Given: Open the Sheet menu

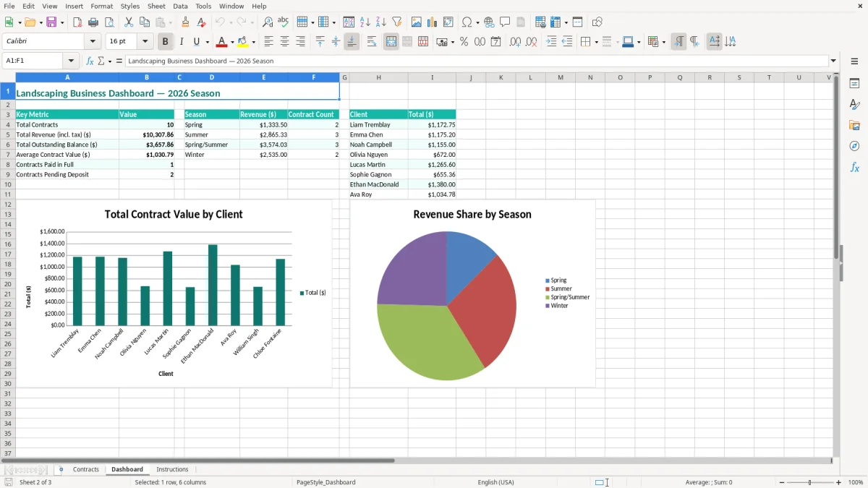Looking at the screenshot, I should point(156,6).
